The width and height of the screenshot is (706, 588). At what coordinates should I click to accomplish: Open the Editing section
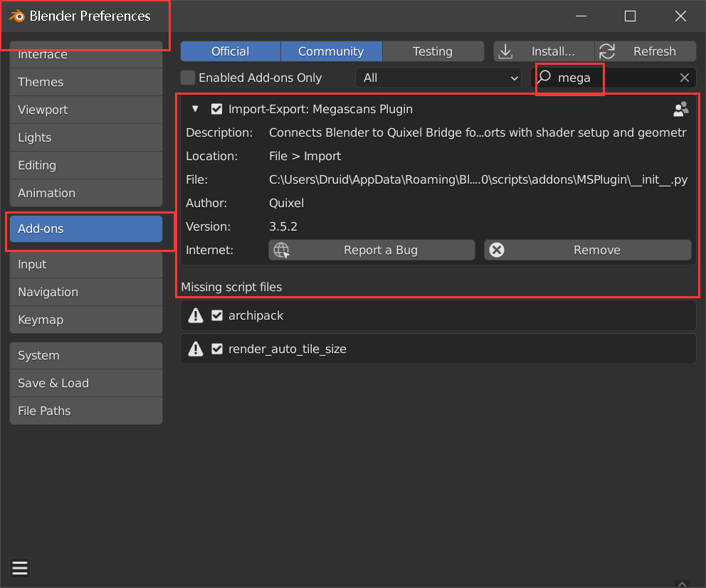point(86,165)
